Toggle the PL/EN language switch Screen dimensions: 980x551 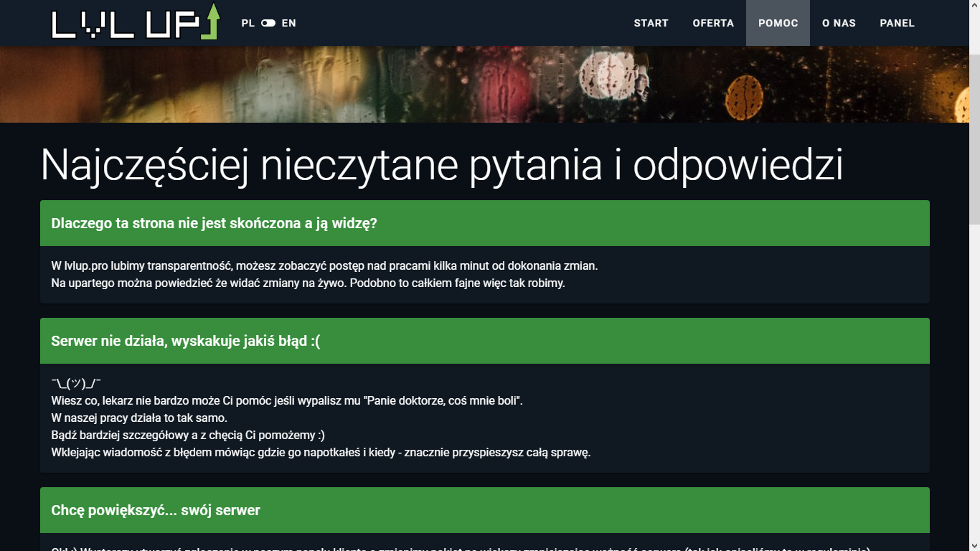(x=268, y=23)
